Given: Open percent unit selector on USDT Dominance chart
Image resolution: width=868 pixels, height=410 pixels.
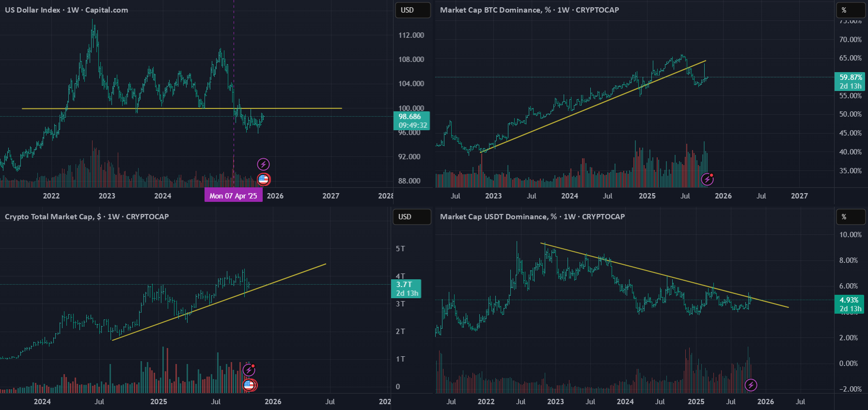Looking at the screenshot, I should click(851, 217).
